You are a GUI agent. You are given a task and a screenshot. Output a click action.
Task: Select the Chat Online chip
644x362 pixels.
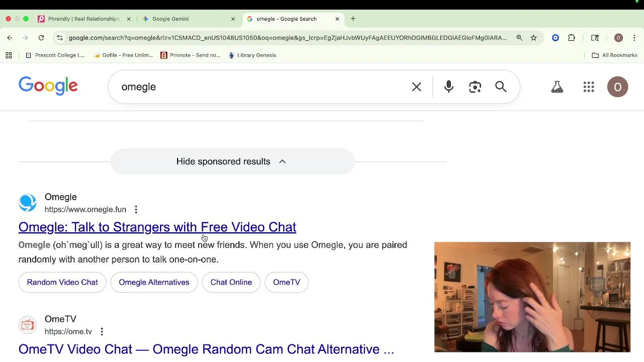click(231, 282)
